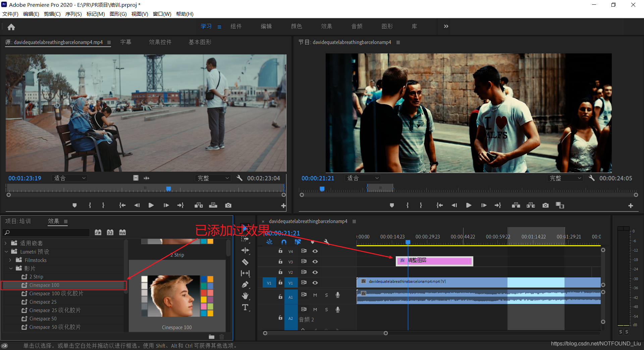Select the Razor tool
644x350 pixels.
click(245, 262)
